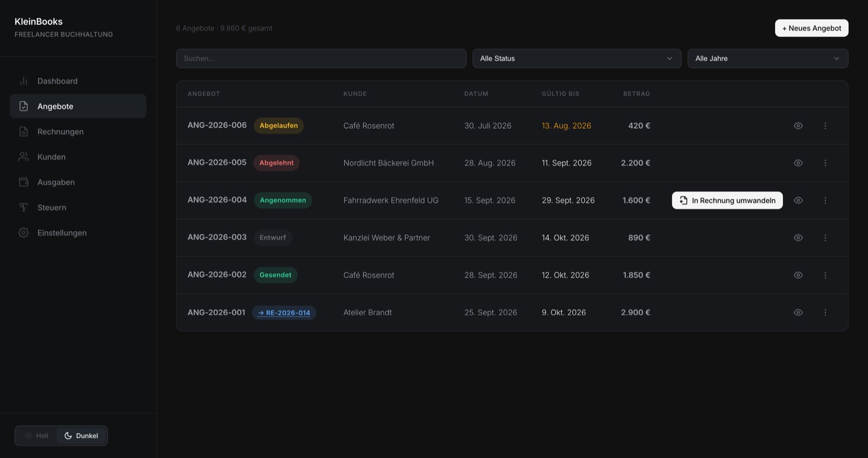The image size is (868, 458).
Task: Open Kunden via the people icon
Action: (x=24, y=157)
